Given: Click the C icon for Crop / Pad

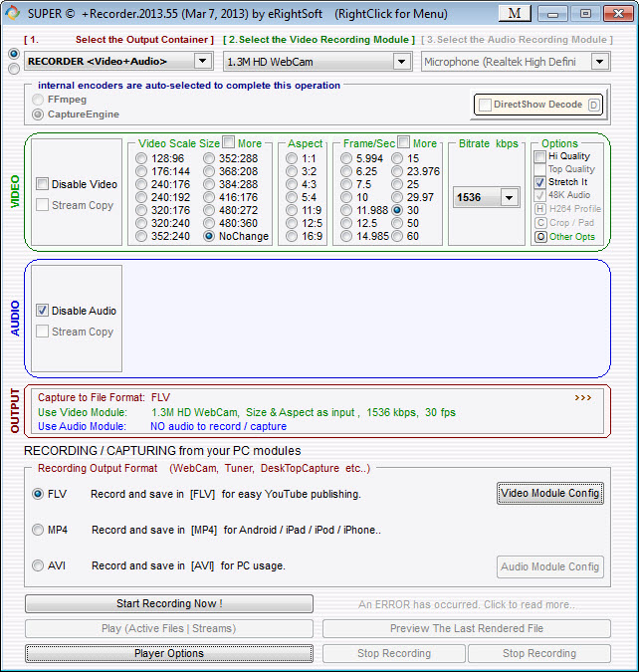Looking at the screenshot, I should 540,223.
